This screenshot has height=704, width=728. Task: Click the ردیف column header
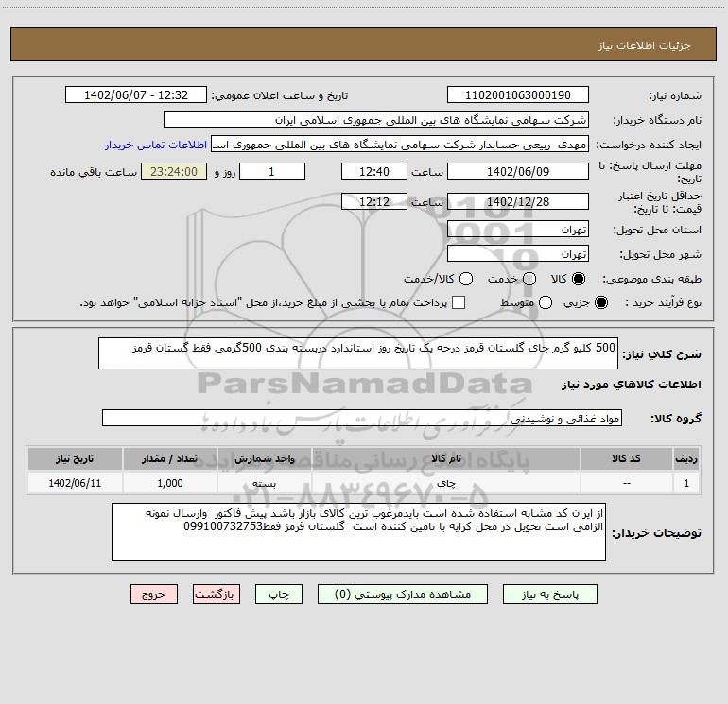(x=686, y=458)
